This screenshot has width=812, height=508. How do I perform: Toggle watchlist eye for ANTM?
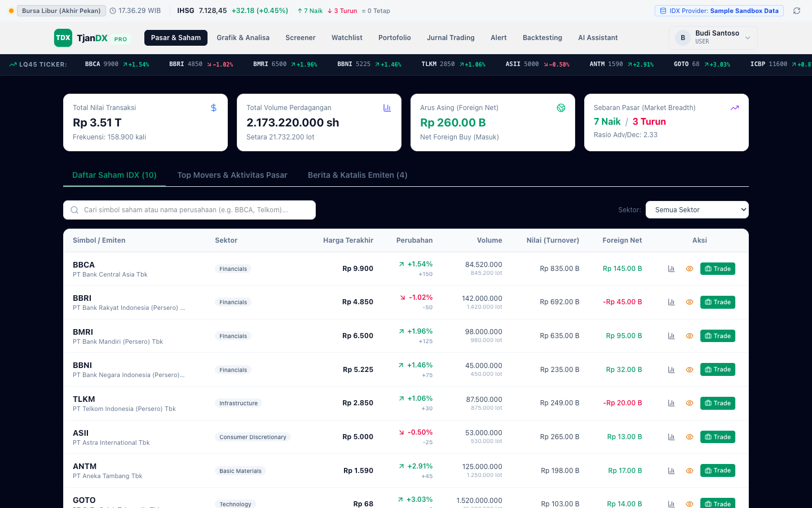point(689,470)
